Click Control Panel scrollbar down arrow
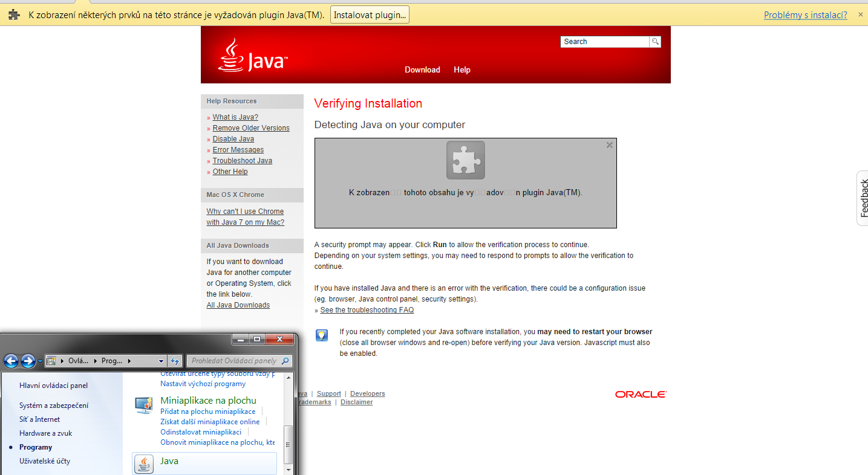Viewport: 868px width, 475px height. point(289,470)
